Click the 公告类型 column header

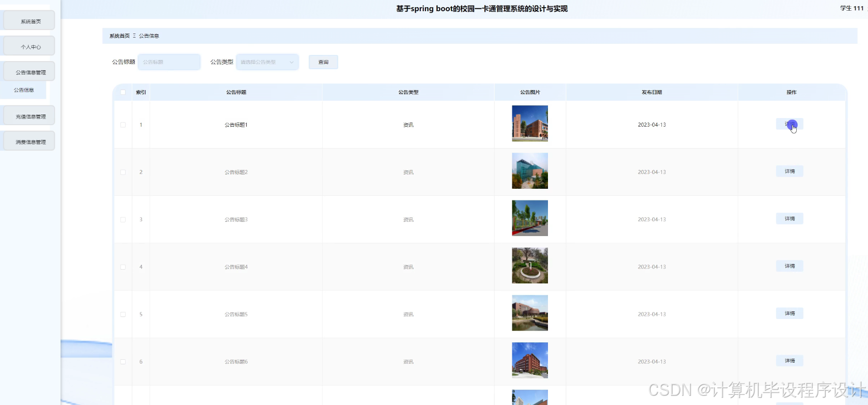tap(409, 92)
